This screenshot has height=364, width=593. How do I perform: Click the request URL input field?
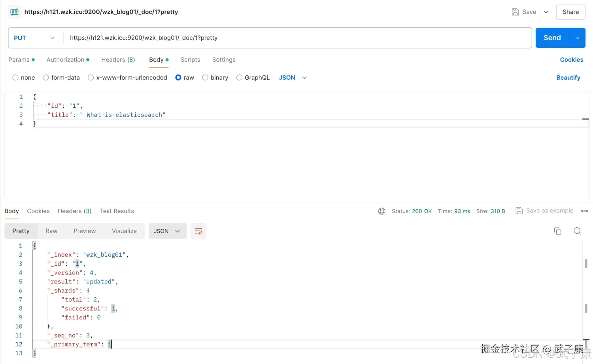296,38
